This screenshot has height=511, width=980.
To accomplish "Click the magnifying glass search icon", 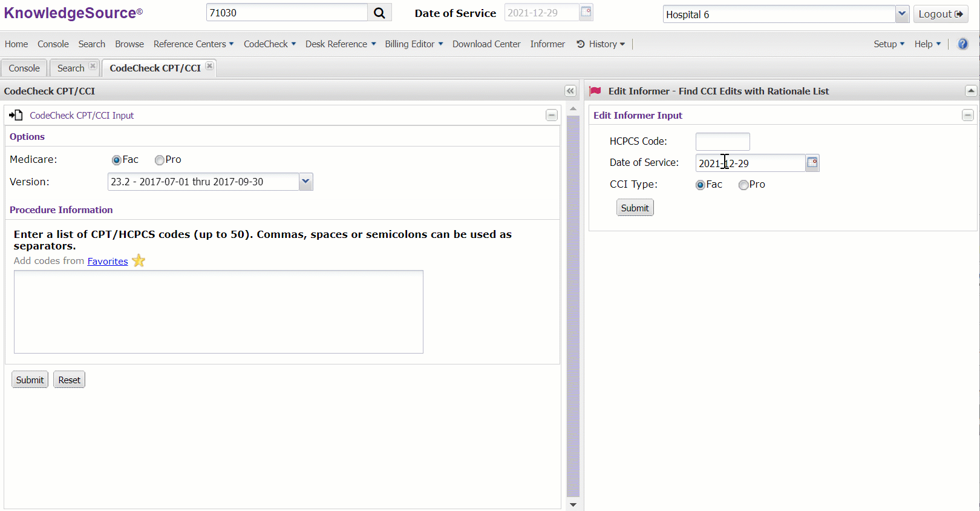I will pos(379,13).
